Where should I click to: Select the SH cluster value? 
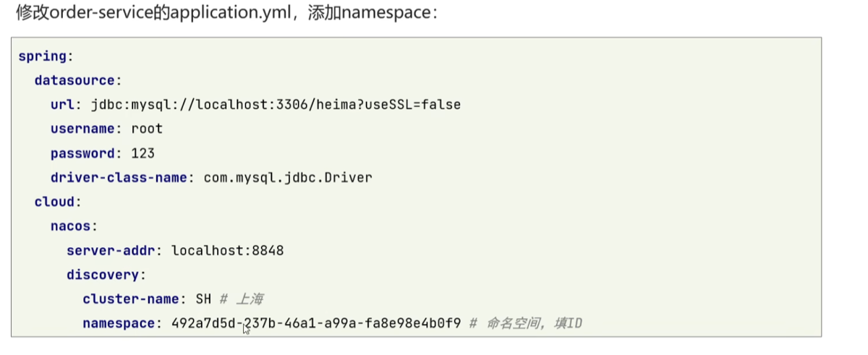[x=203, y=299]
